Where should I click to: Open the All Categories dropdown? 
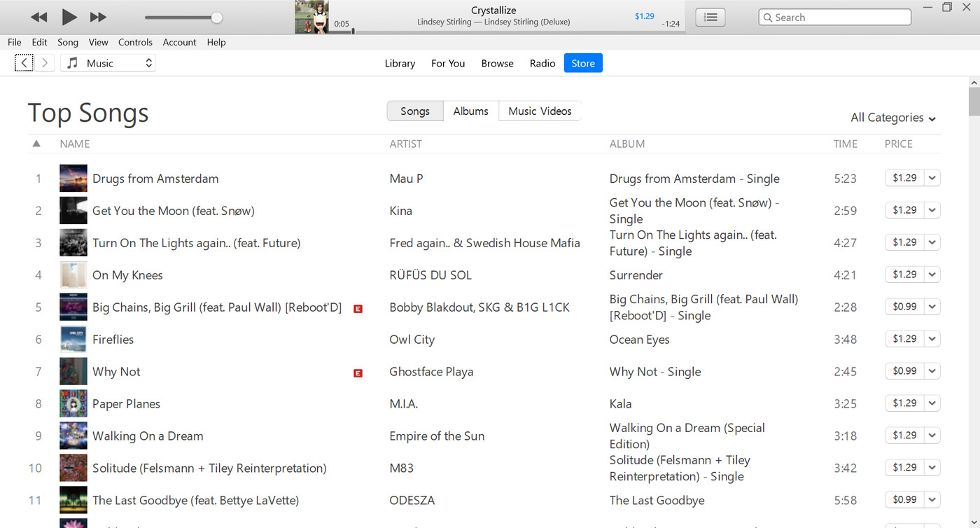(x=893, y=118)
